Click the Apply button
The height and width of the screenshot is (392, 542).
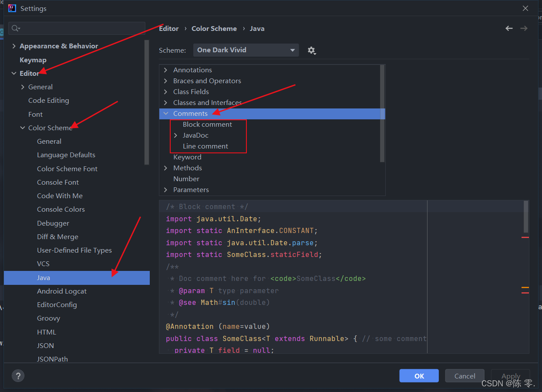511,376
